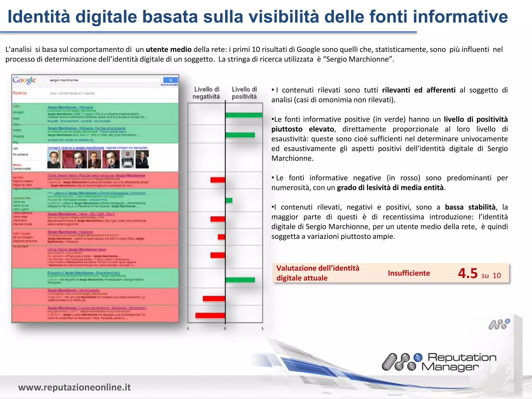Select third image thumbnail of man in suit

(94, 159)
